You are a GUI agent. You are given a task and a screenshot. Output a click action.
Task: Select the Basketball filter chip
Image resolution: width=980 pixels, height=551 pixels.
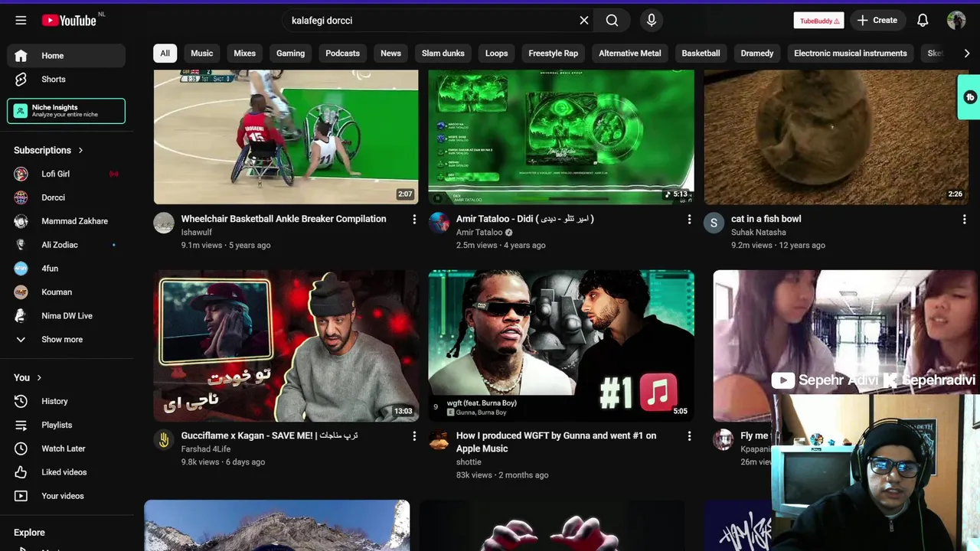pos(701,53)
